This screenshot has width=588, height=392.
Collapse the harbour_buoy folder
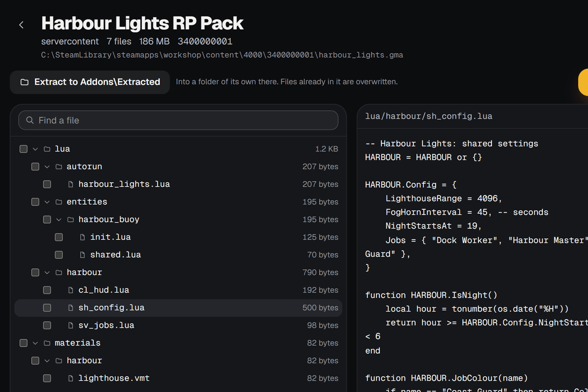(59, 220)
